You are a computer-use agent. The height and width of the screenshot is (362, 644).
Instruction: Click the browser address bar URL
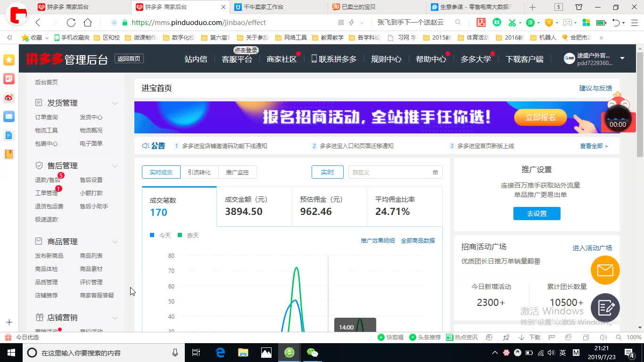coord(198,23)
